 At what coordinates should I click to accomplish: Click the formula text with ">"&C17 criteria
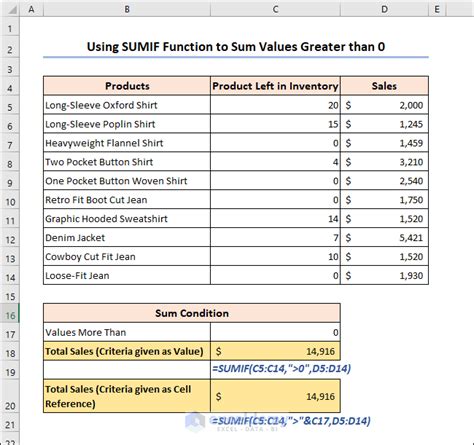[291, 421]
